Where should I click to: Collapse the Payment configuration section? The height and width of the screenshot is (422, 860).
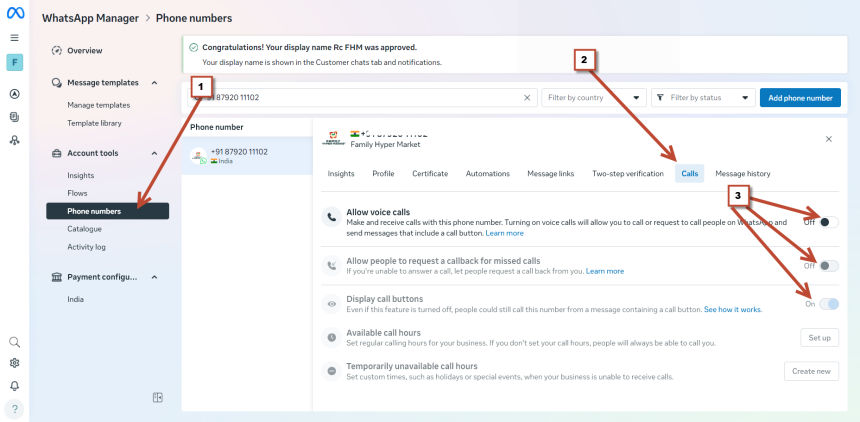click(x=155, y=277)
